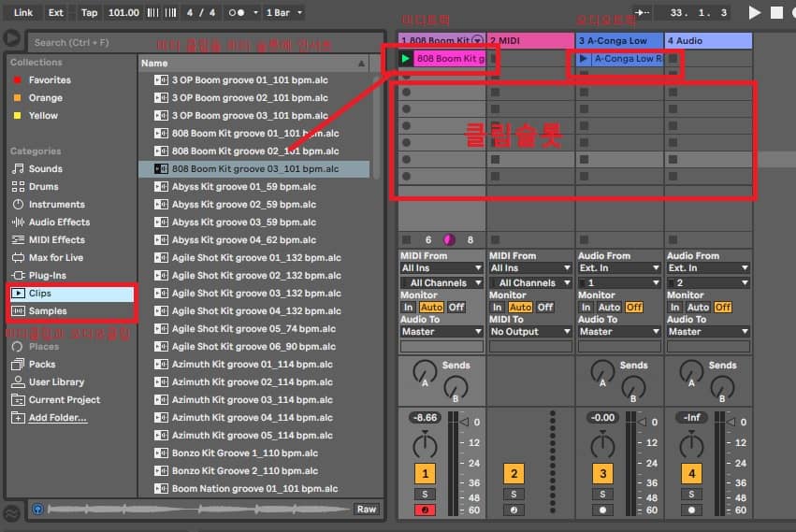Toggle the metronome icon

(236, 13)
